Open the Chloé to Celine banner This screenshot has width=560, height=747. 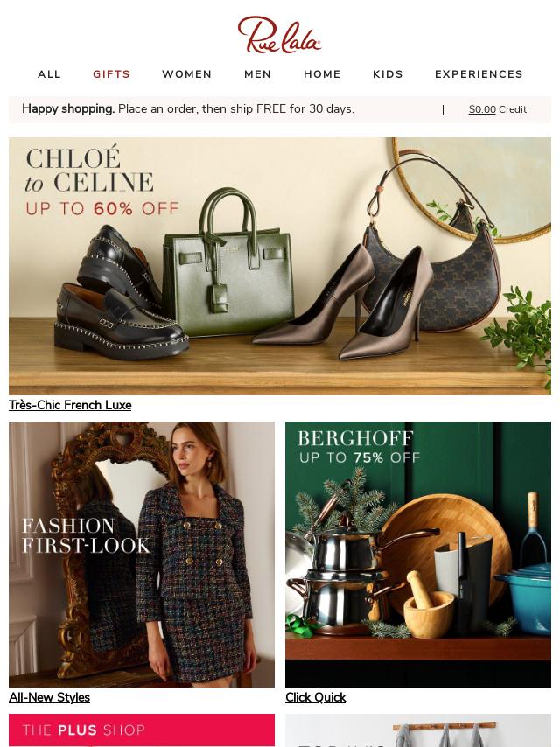pyautogui.click(x=280, y=266)
